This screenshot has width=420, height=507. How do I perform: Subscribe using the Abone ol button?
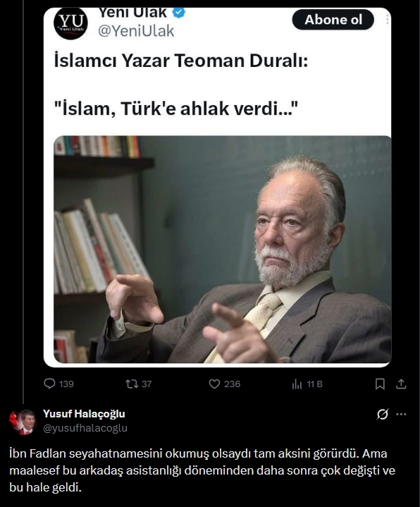pos(333,20)
